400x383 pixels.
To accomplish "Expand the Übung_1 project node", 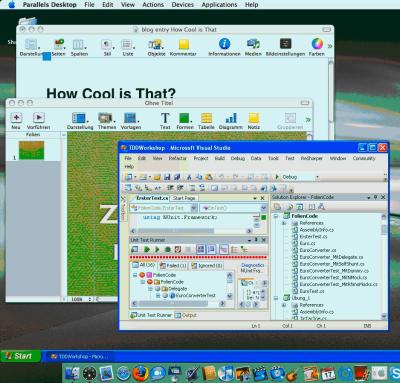I will [x=276, y=298].
